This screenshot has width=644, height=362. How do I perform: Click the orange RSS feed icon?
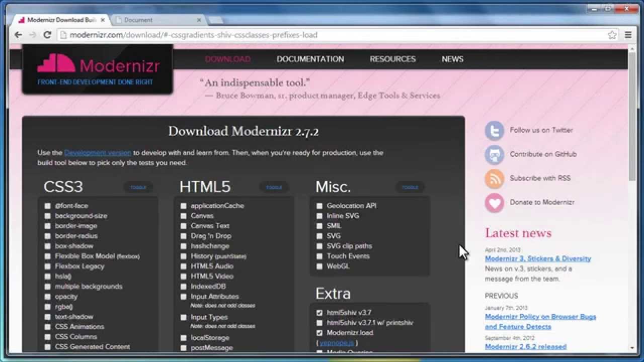coord(495,178)
